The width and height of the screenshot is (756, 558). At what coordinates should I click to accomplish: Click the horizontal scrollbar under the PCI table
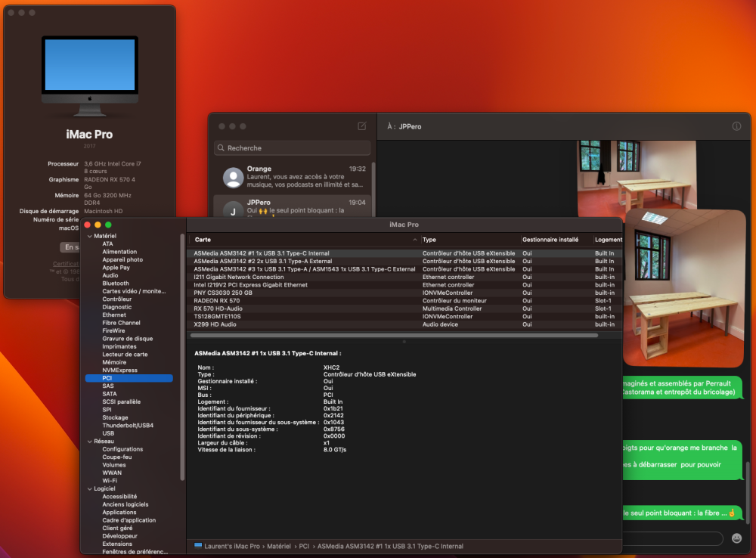point(394,335)
